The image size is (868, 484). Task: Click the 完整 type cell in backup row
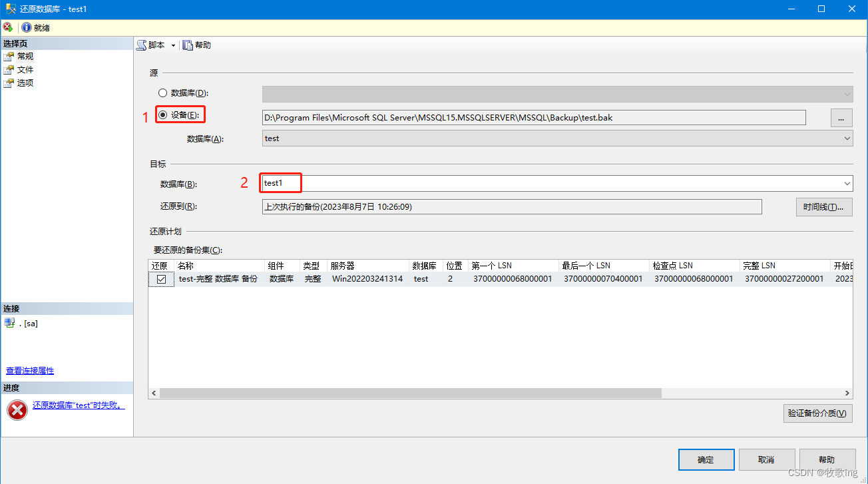313,279
